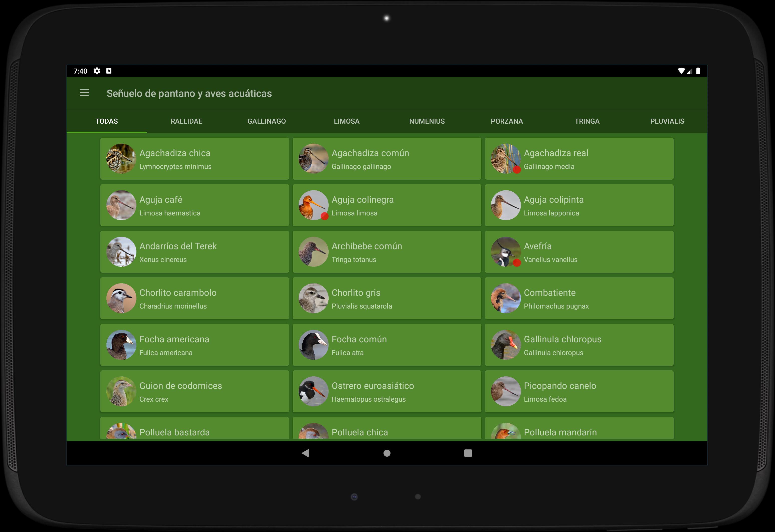Image resolution: width=775 pixels, height=532 pixels.
Task: Switch to the RALLIDAE tab
Action: [x=187, y=121]
